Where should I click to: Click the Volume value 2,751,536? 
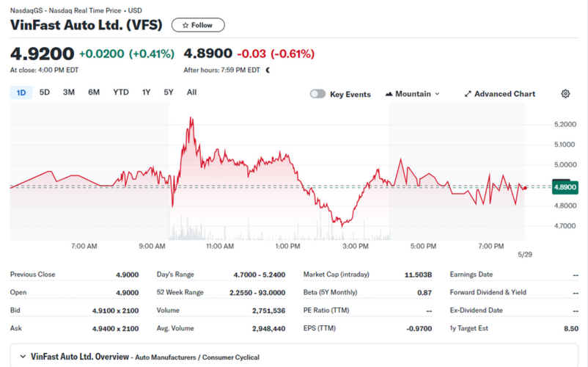268,310
